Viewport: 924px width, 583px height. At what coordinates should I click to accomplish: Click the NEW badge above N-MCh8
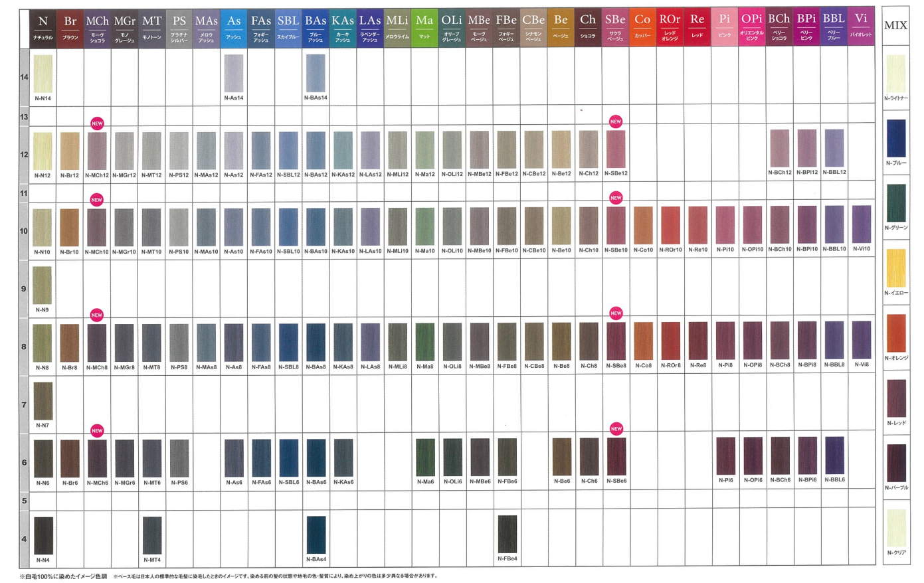pyautogui.click(x=97, y=315)
